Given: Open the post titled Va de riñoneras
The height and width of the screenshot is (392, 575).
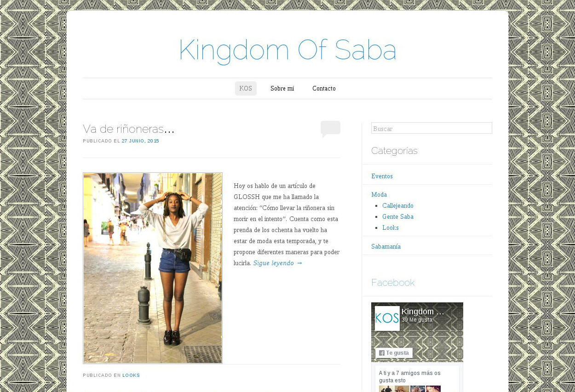Looking at the screenshot, I should pos(129,129).
